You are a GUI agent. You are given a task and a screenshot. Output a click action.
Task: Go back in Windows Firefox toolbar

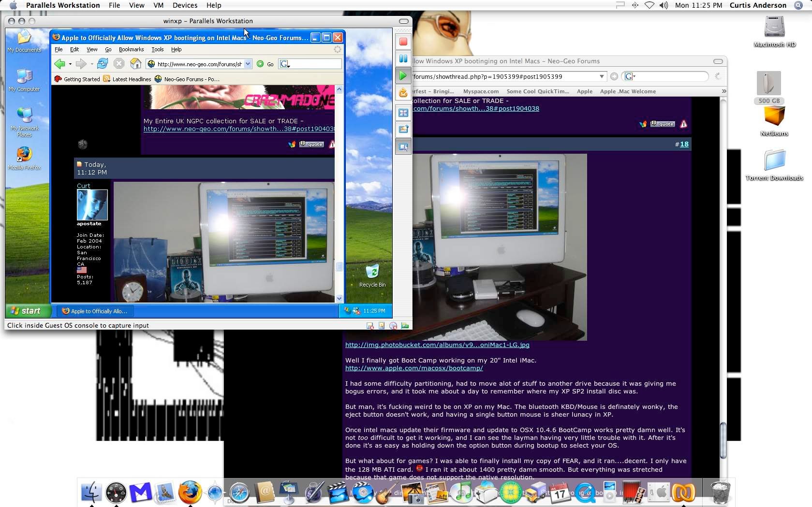click(x=59, y=64)
